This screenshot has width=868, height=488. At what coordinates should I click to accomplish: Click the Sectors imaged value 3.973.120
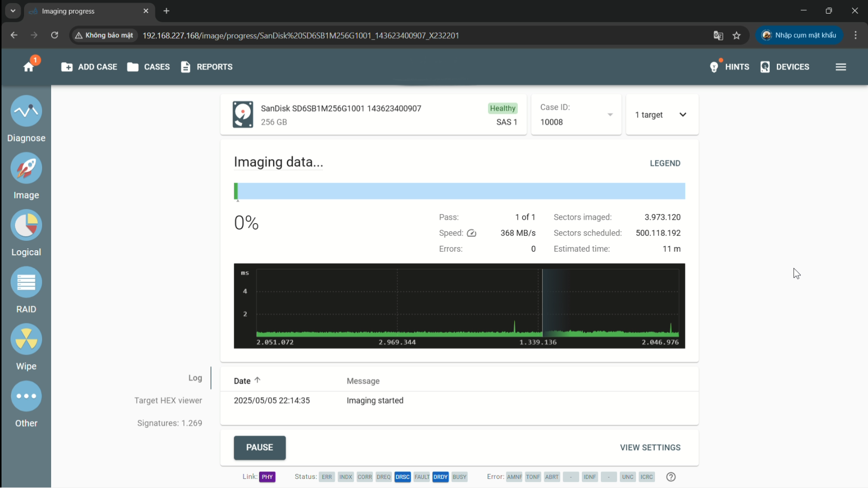pyautogui.click(x=663, y=217)
